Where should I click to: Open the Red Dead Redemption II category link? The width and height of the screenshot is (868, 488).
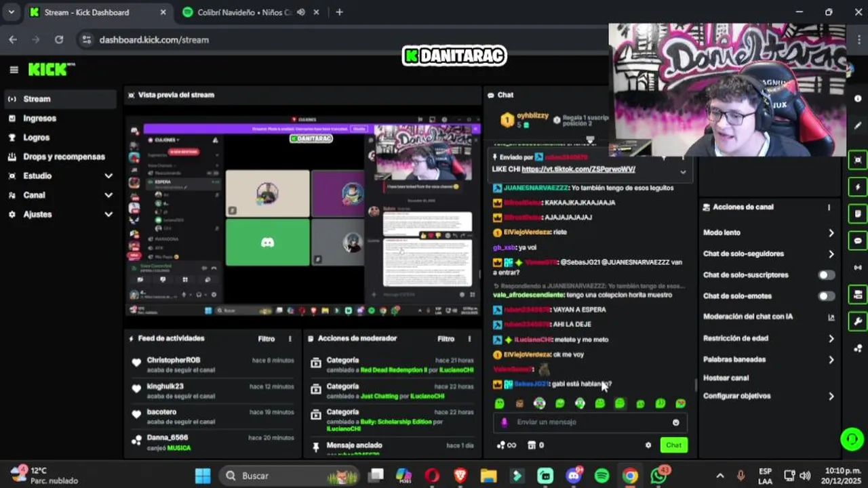point(394,370)
